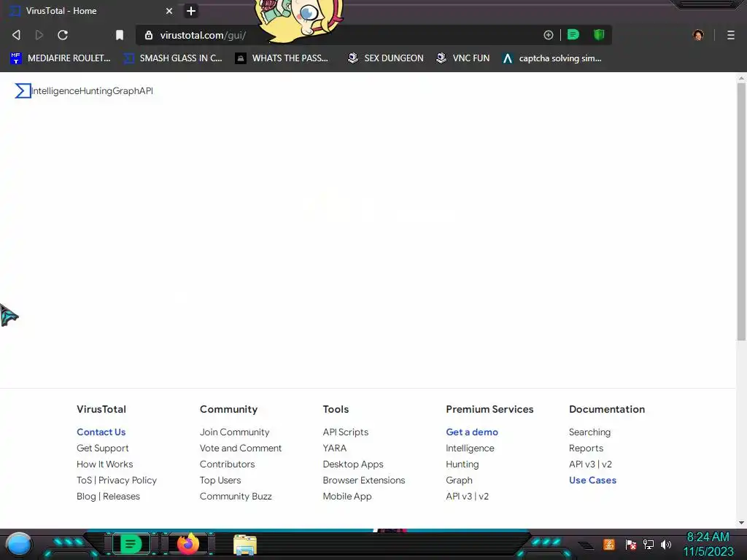Open the Contributors link
Viewport: 747px width, 560px height.
(x=227, y=464)
